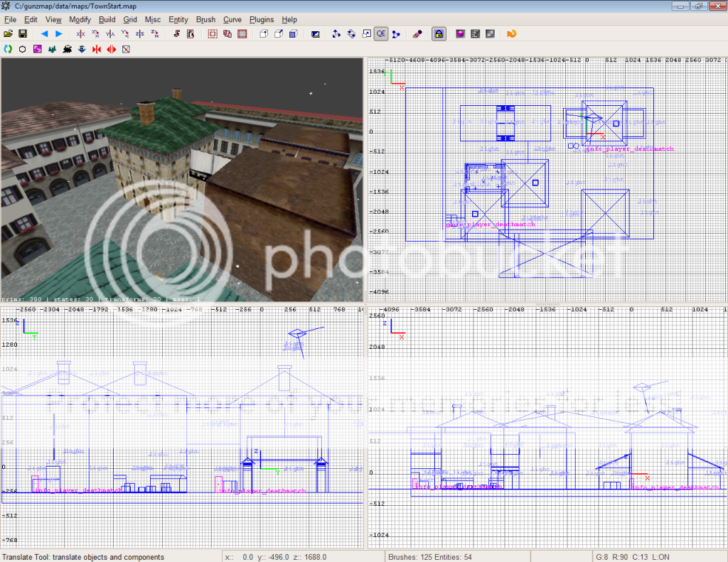Click the Open map folder icon
Viewport: 728px width, 562px height.
click(9, 33)
